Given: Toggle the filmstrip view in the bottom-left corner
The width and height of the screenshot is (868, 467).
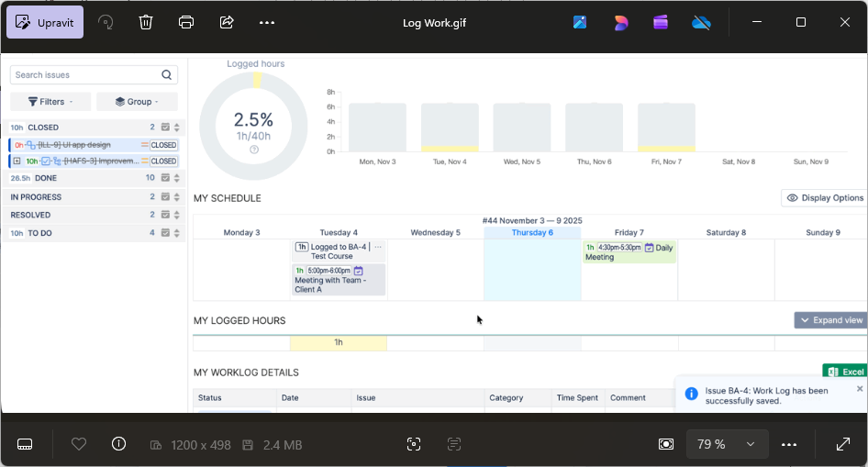Looking at the screenshot, I should pos(25,444).
